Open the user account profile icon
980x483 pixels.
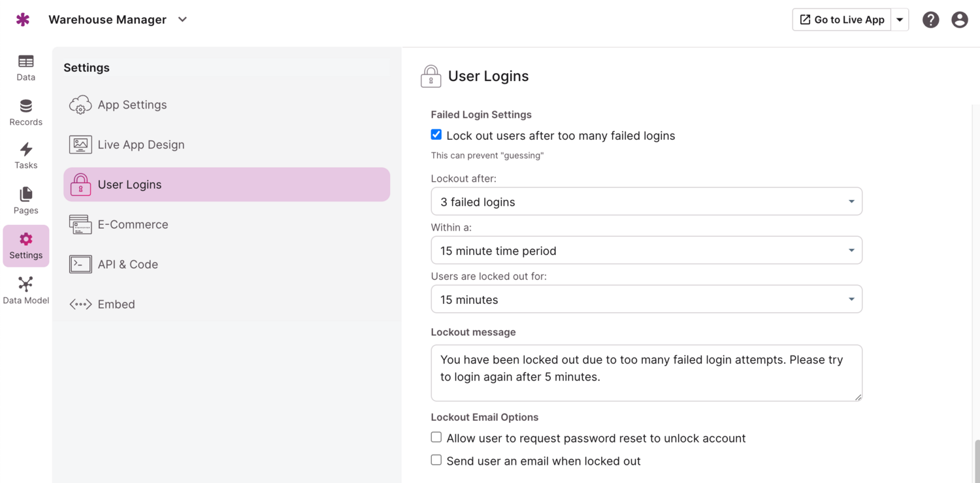(959, 20)
